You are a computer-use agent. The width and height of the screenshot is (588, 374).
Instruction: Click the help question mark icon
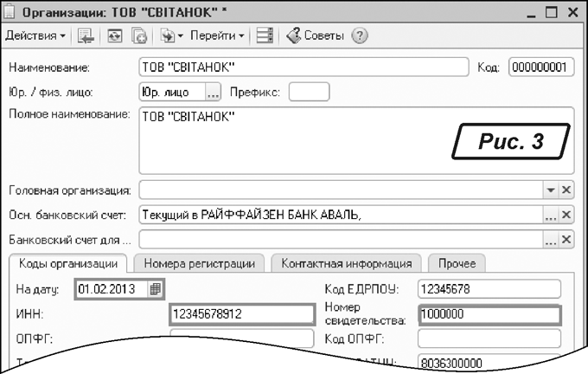pos(360,36)
